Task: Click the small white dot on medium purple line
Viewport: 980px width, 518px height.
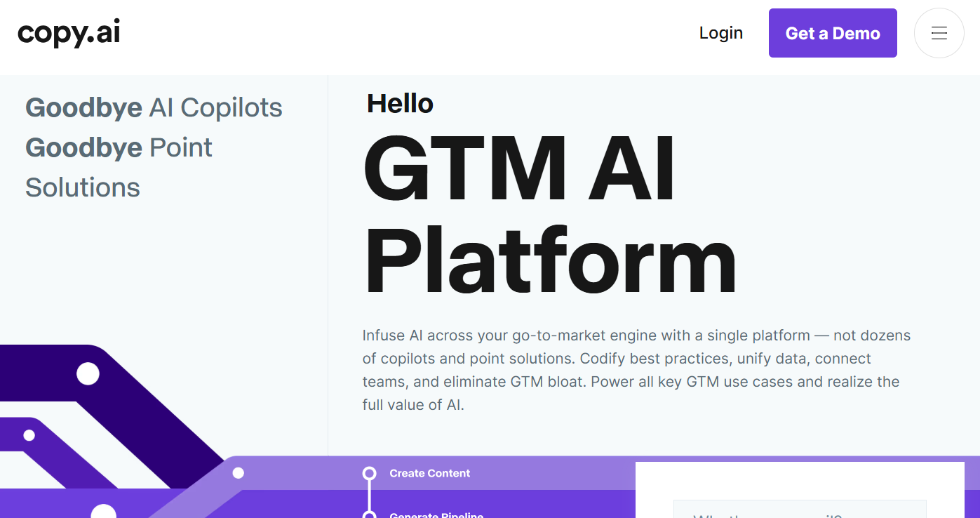Action: click(29, 435)
